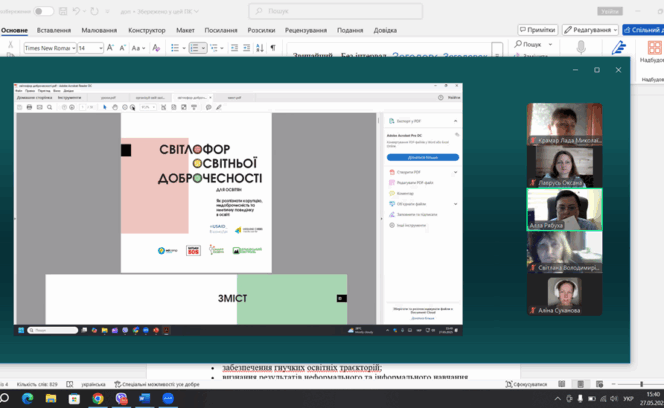Open the Редагування mode dropdown

coord(590,30)
